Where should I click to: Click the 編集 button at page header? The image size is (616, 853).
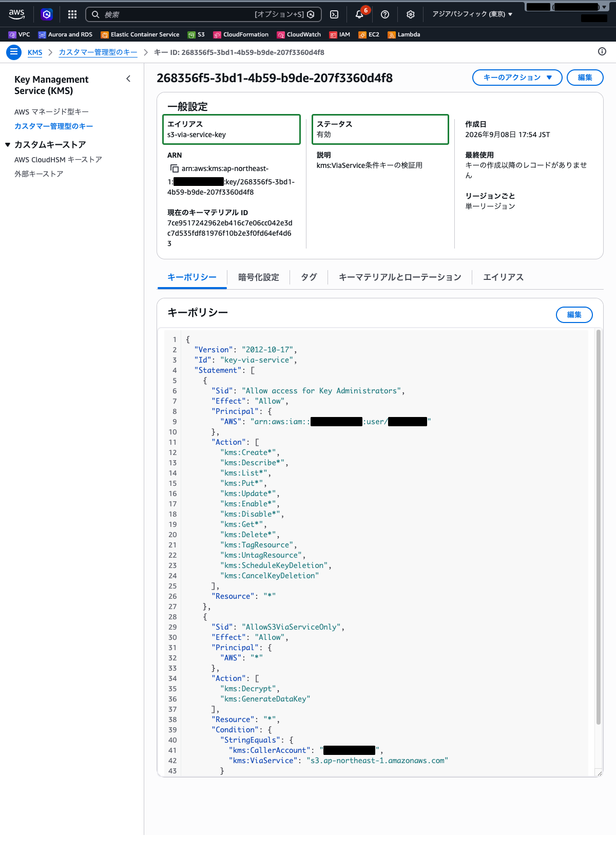pyautogui.click(x=585, y=78)
